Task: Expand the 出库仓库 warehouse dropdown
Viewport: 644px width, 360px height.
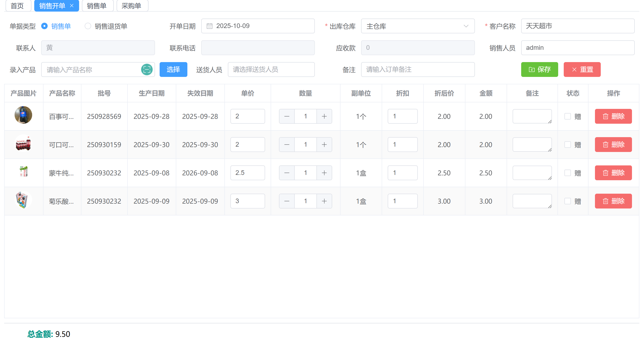Action: [418, 26]
